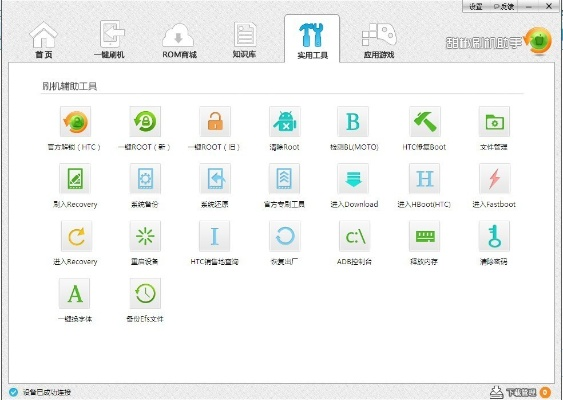Image resolution: width=563 pixels, height=400 pixels.
Task: Select the 刷入Recovery tool
Action: [x=75, y=179]
